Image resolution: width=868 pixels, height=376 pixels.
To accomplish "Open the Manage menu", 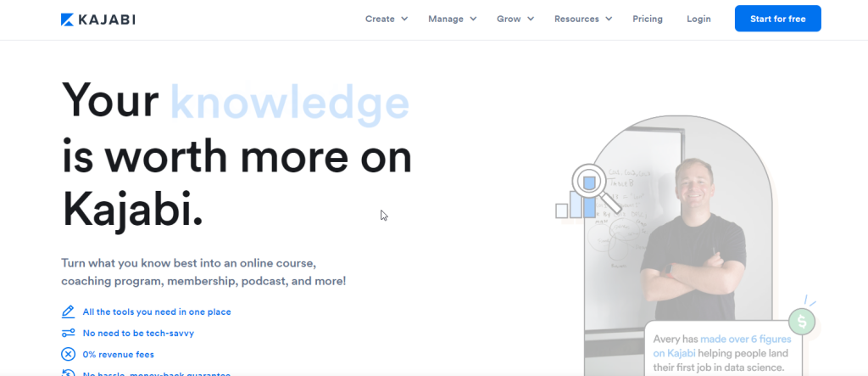I will pos(453,19).
